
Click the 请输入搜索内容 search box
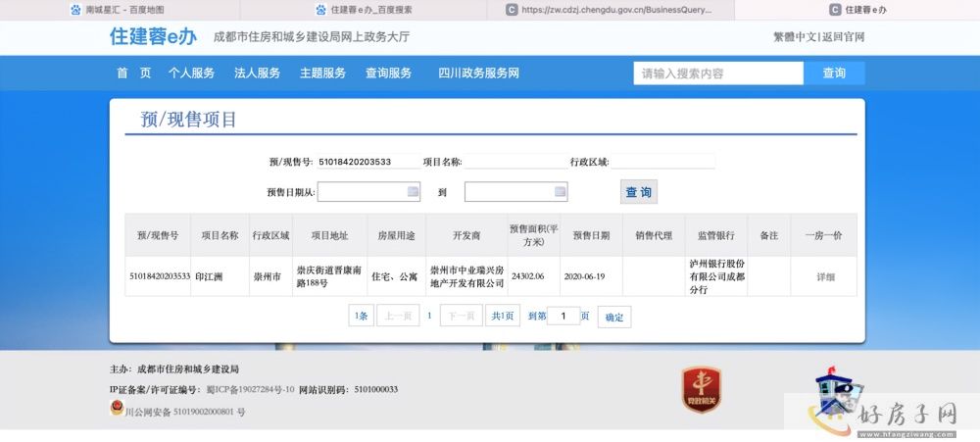click(717, 74)
